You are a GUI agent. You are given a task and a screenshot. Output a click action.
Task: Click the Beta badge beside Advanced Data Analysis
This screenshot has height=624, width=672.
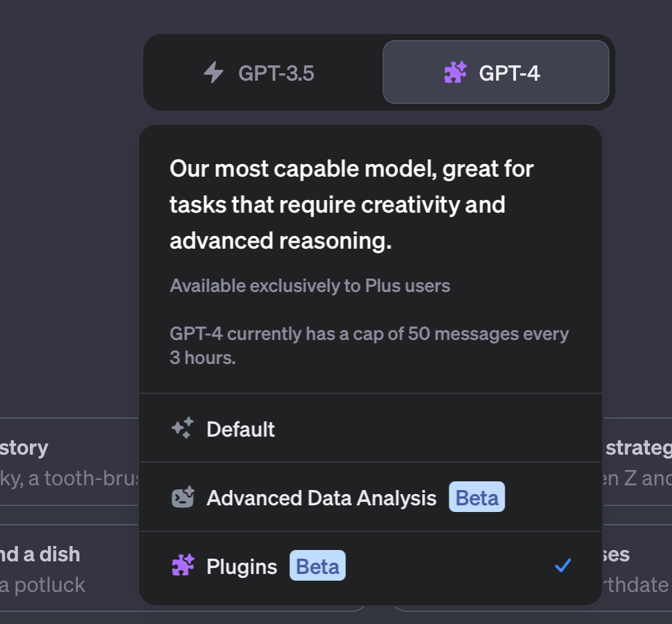(x=477, y=497)
